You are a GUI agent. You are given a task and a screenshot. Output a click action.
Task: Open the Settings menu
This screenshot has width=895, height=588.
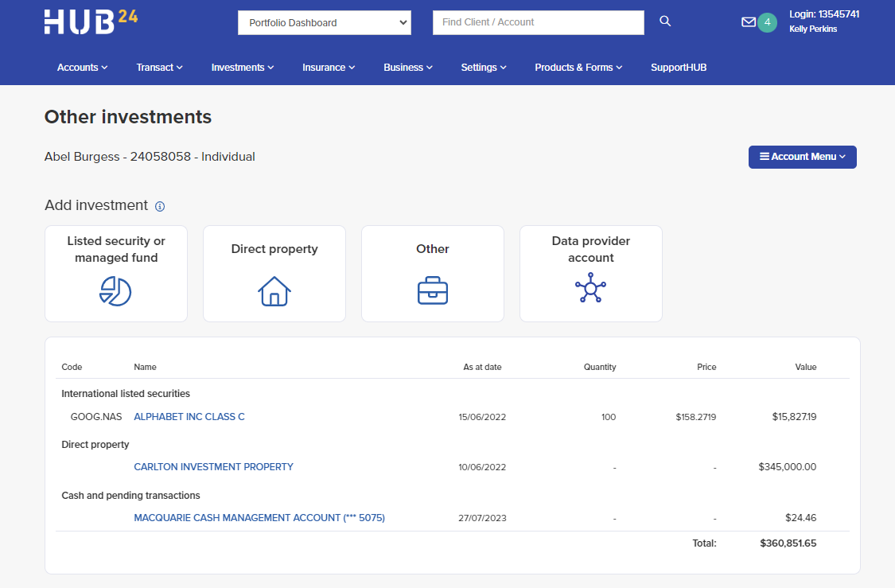pyautogui.click(x=483, y=68)
